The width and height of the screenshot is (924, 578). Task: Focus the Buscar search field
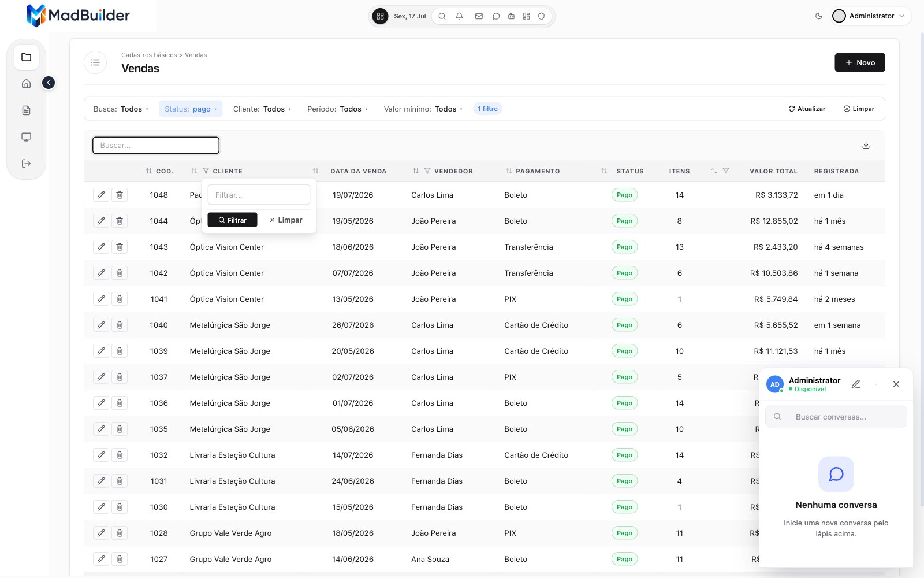(156, 146)
